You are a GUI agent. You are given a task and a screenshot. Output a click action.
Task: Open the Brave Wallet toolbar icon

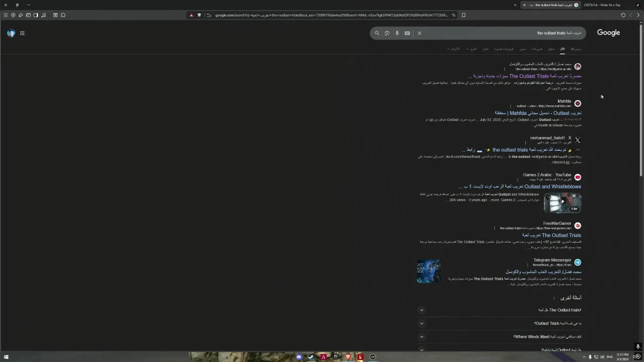click(28, 15)
